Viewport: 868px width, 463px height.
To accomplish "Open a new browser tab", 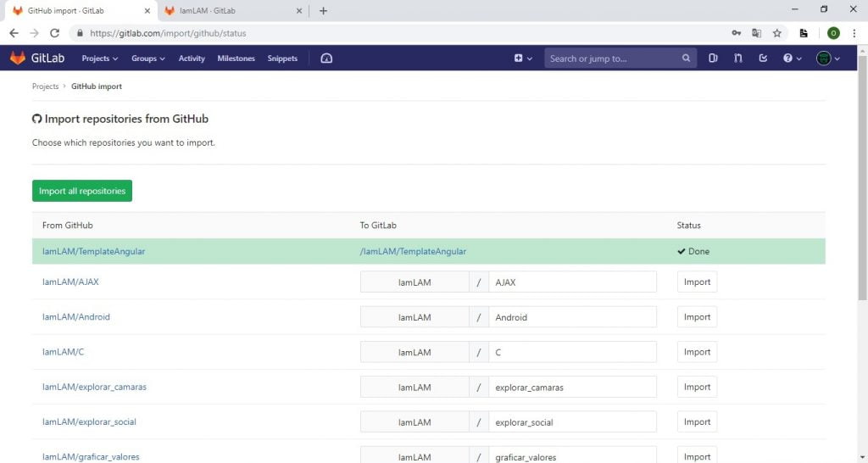I will (x=323, y=10).
